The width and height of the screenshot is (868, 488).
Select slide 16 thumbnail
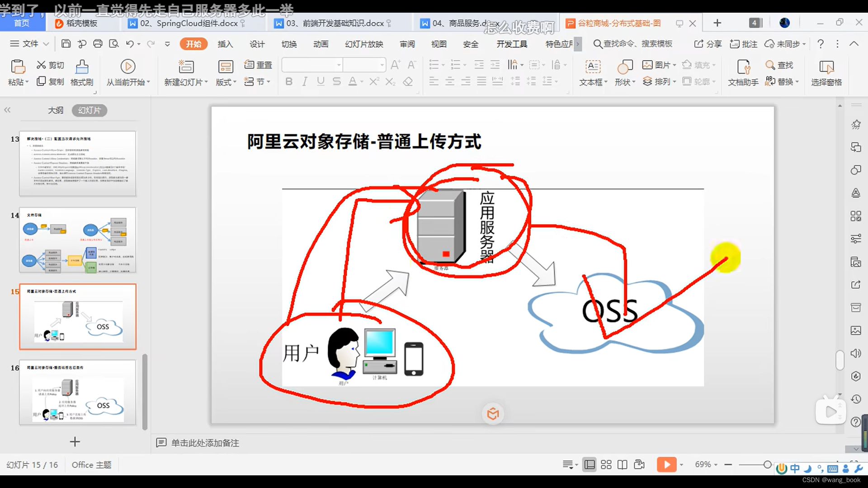click(x=78, y=392)
